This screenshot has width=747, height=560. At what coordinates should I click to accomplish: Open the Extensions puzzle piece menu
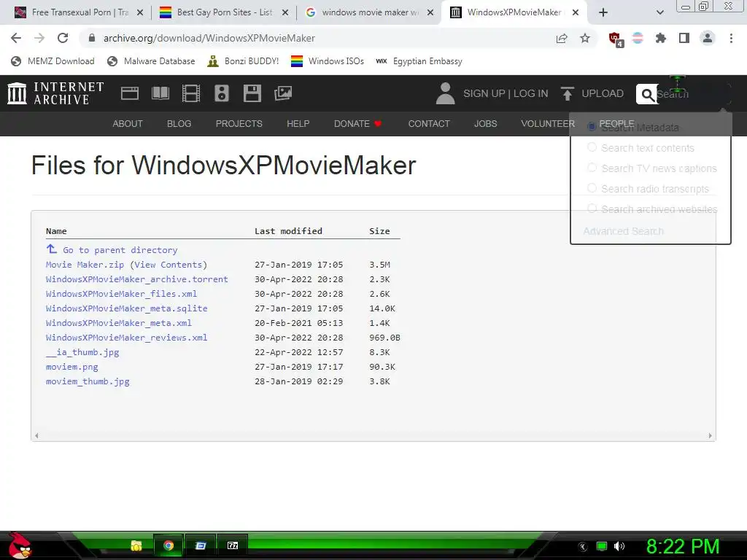point(660,38)
